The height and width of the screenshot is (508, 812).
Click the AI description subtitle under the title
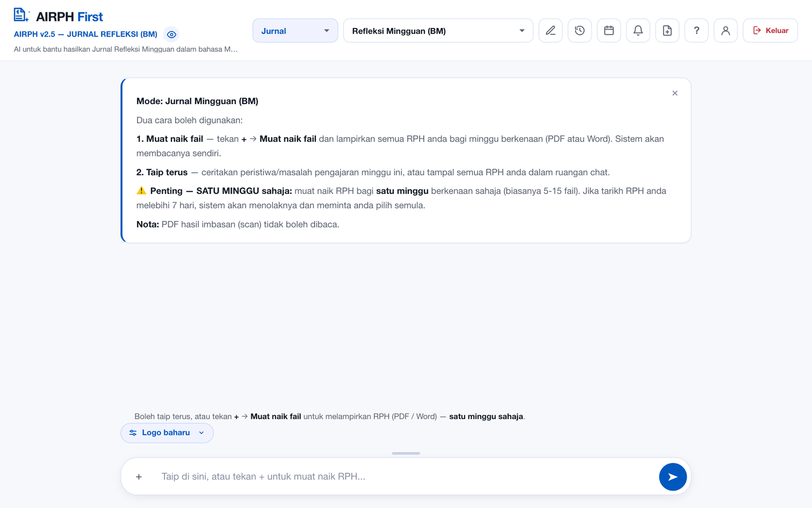point(126,49)
